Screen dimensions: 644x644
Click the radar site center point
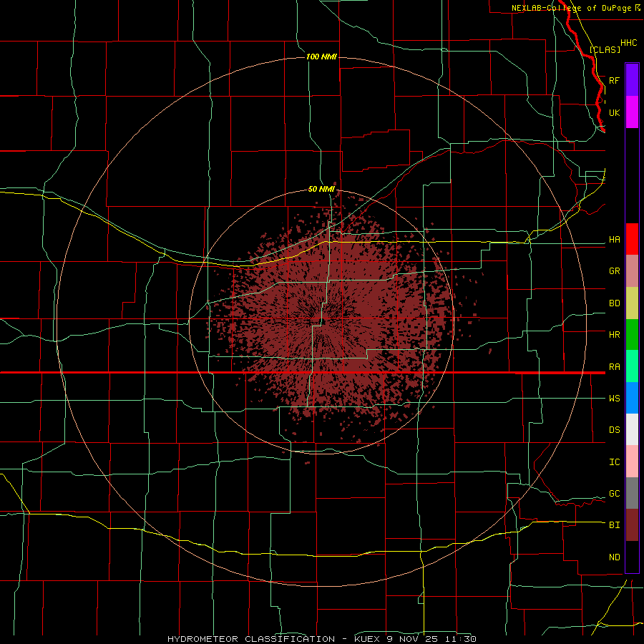pos(323,321)
